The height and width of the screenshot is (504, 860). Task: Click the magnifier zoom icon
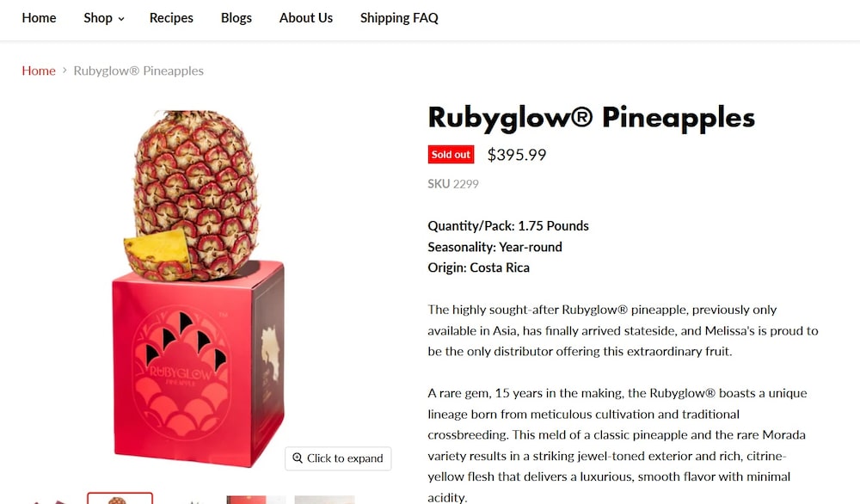pyautogui.click(x=298, y=458)
